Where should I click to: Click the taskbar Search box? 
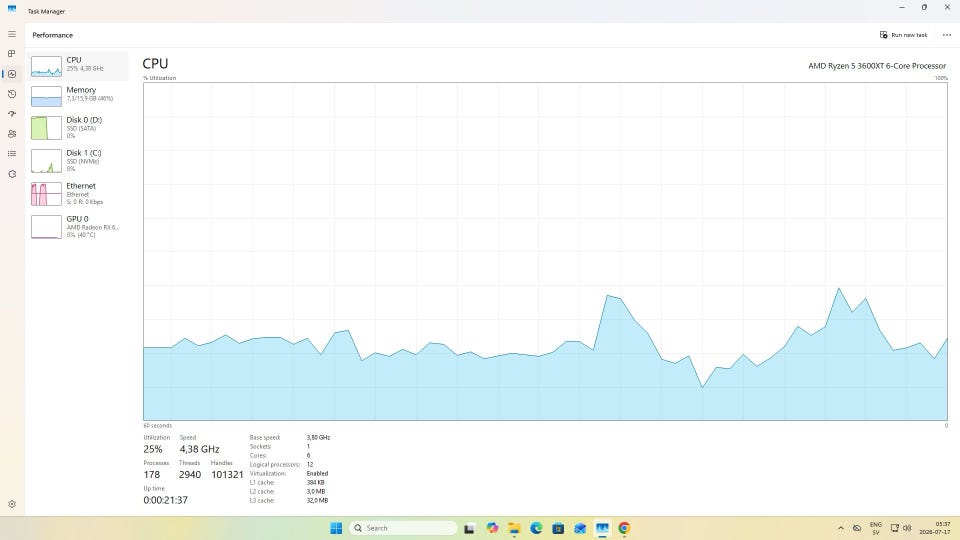[403, 528]
